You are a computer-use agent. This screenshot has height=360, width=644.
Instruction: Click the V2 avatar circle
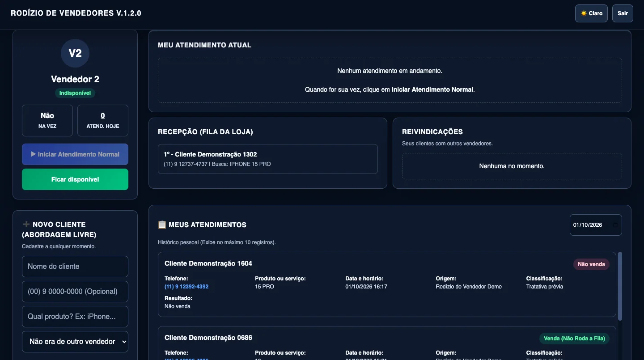pyautogui.click(x=75, y=53)
